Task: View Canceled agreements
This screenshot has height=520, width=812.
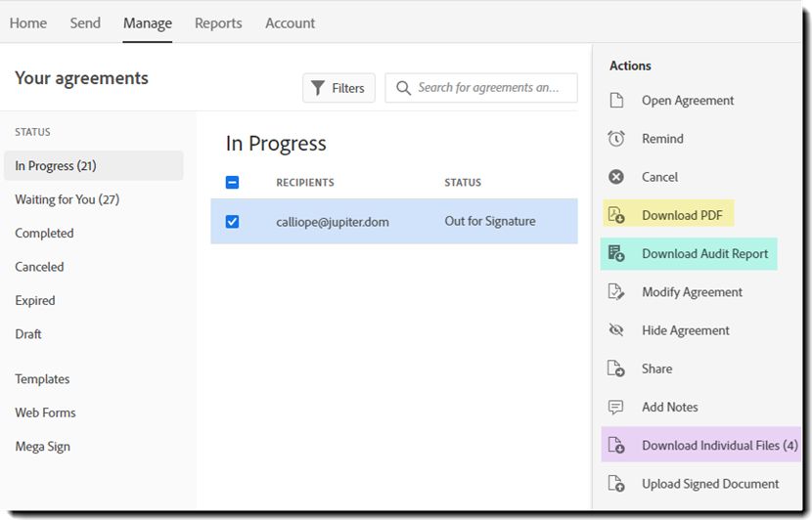Action: point(39,267)
